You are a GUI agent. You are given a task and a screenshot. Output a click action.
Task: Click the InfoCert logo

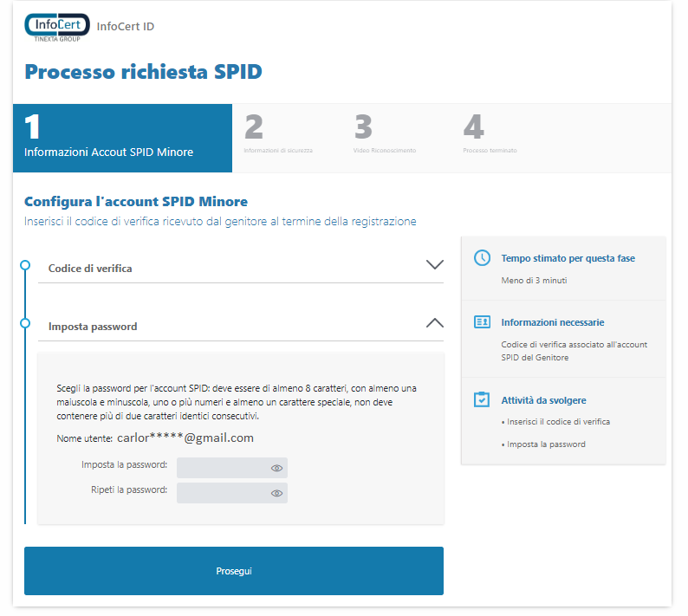pos(56,28)
